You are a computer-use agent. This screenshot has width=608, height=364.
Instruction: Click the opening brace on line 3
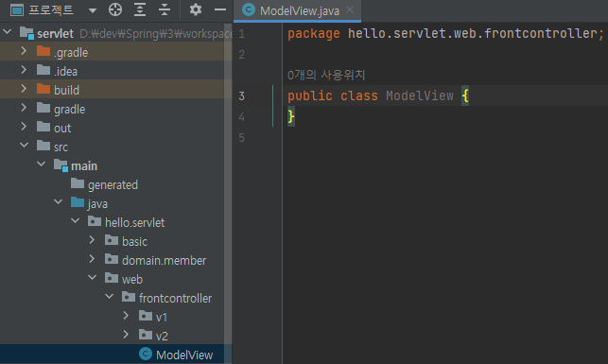(x=465, y=95)
